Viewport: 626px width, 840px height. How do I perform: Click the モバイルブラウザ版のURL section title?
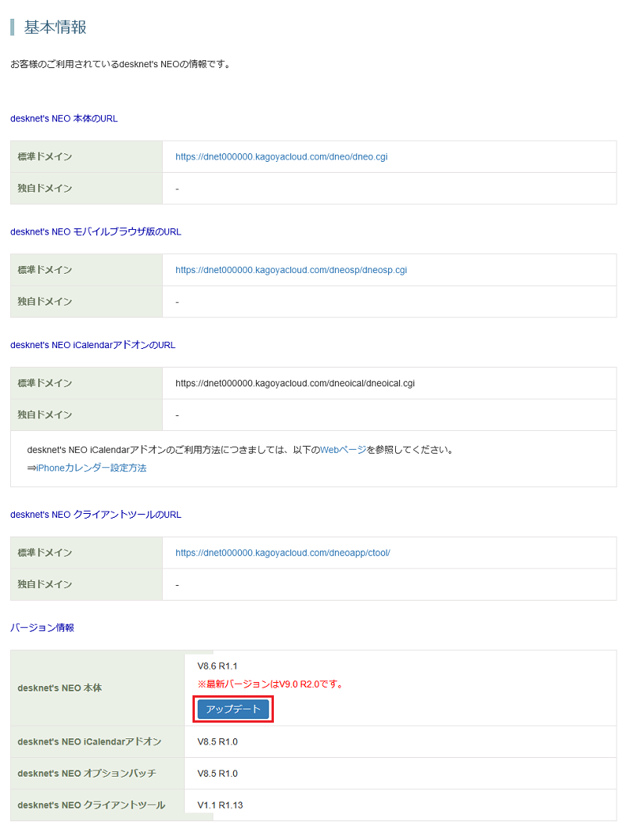pyautogui.click(x=95, y=232)
